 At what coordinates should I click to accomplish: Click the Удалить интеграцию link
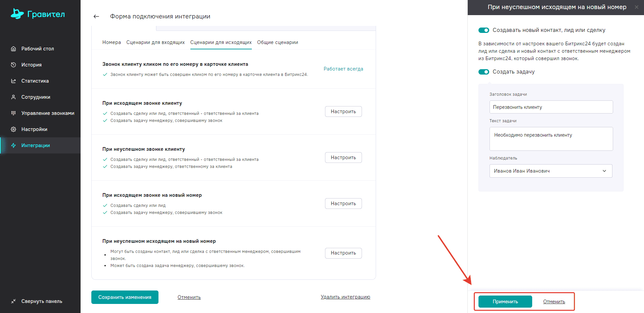[345, 297]
